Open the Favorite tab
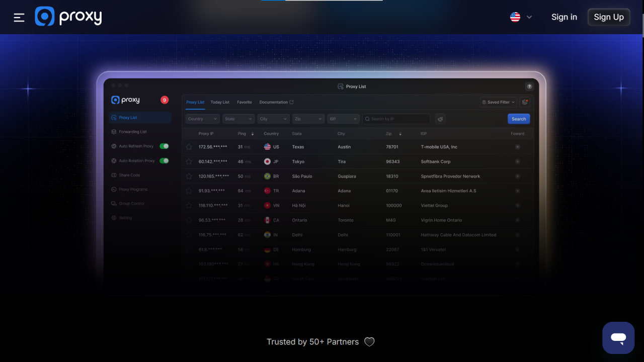 245,102
